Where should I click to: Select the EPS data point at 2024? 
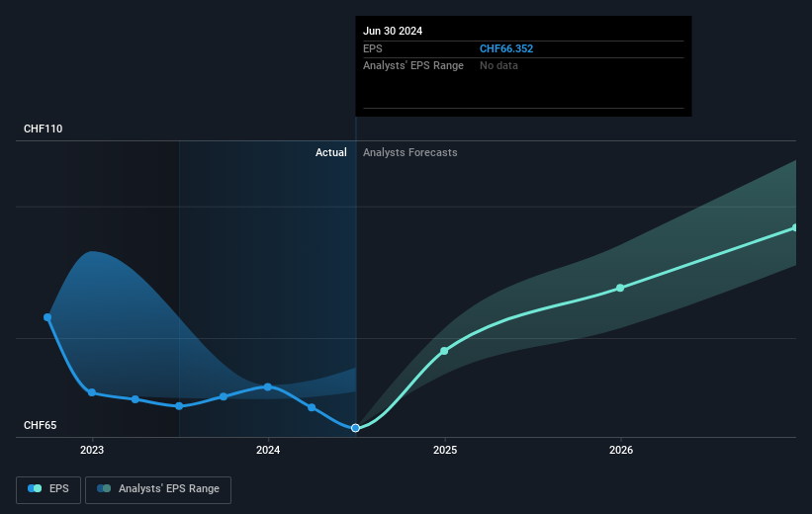point(268,387)
